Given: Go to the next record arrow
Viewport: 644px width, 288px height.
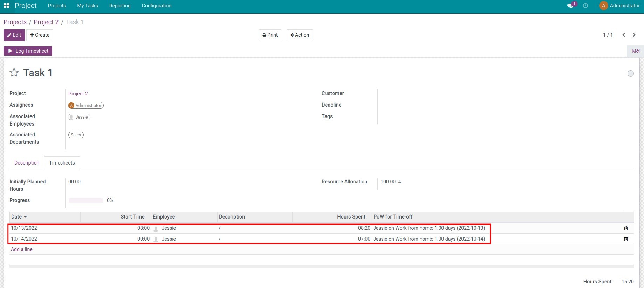Looking at the screenshot, I should point(634,35).
